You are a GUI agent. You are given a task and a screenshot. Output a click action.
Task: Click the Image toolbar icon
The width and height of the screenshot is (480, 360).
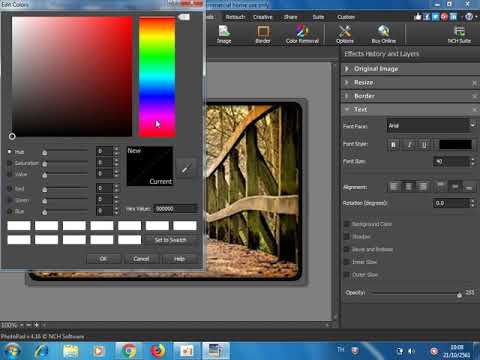[x=224, y=34]
